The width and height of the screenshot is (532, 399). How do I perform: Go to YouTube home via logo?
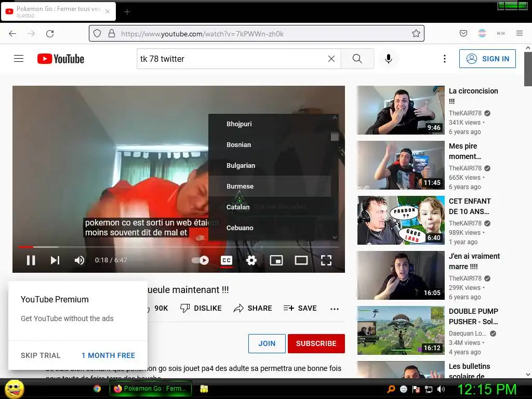tap(61, 59)
